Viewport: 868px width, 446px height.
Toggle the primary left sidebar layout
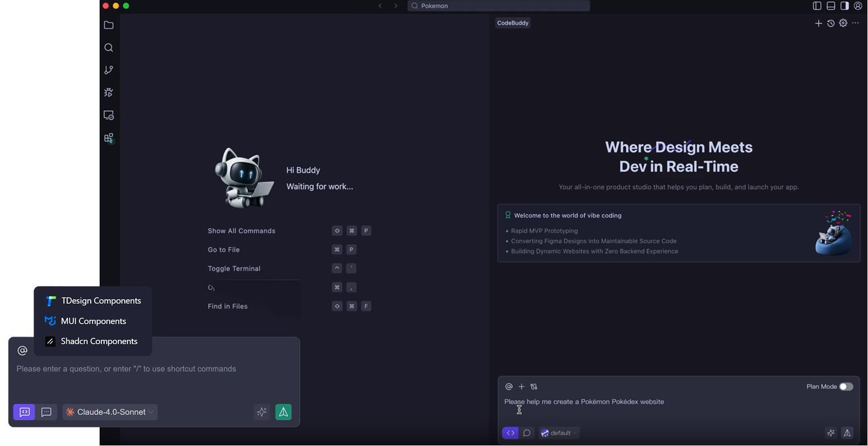click(817, 6)
